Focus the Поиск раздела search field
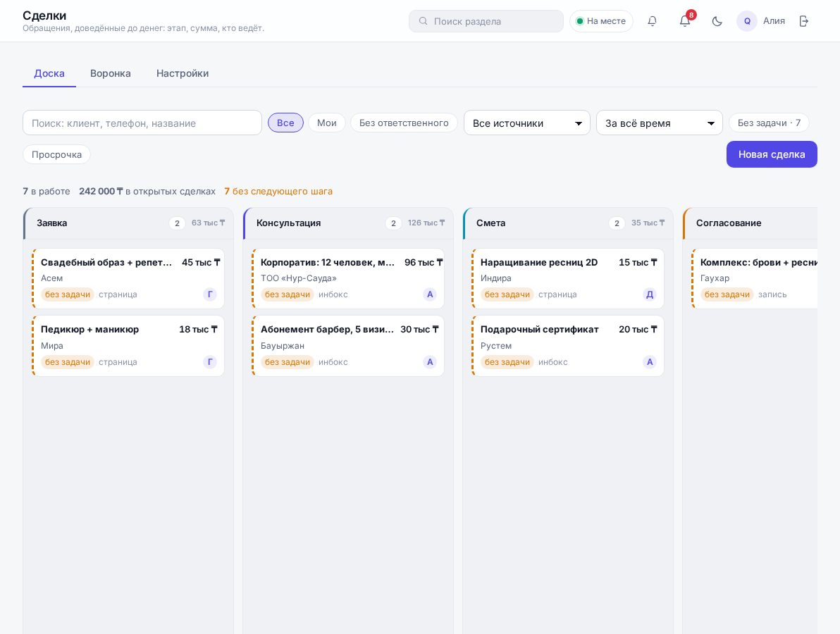840x634 pixels. click(486, 21)
